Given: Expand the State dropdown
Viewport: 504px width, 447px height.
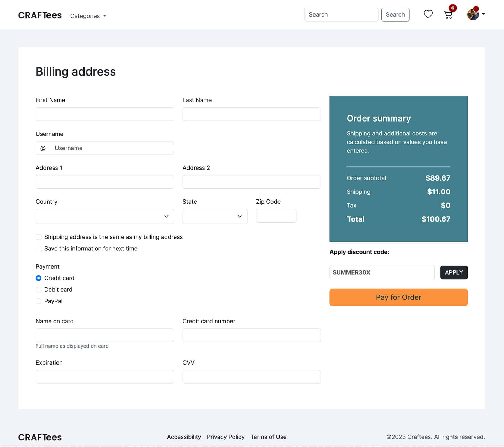Looking at the screenshot, I should 215,216.
